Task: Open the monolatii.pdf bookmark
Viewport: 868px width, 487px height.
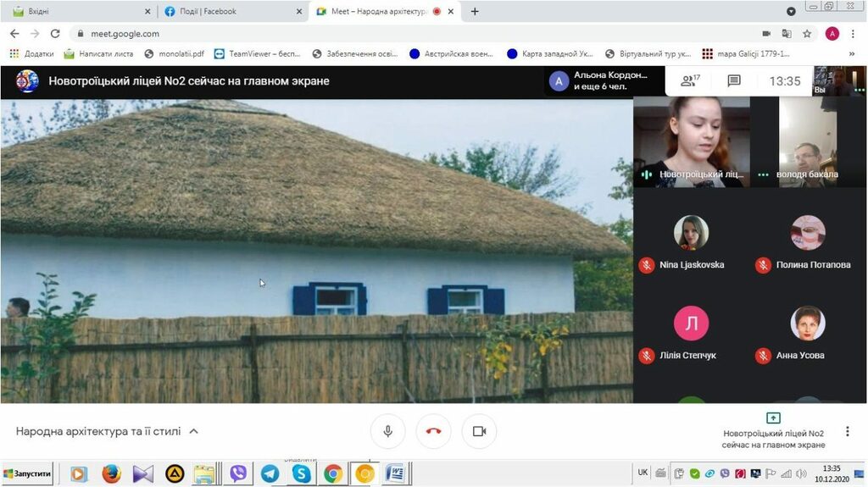Action: (x=174, y=53)
